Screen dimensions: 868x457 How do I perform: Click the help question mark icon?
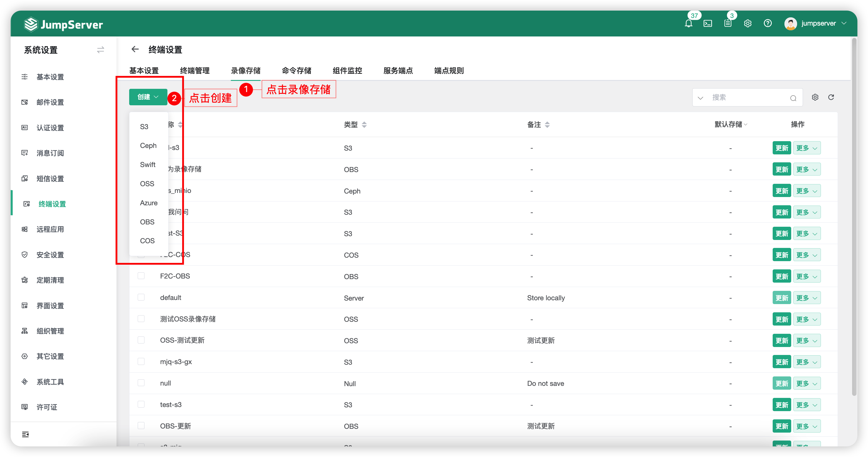(768, 24)
